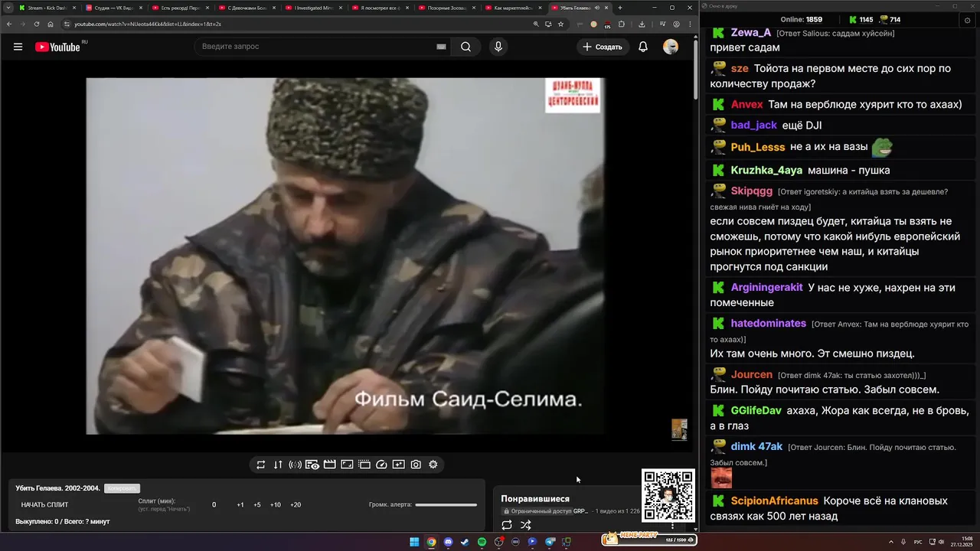Add +5 minutes to split
Viewport: 980px width, 551px height.
(x=257, y=505)
